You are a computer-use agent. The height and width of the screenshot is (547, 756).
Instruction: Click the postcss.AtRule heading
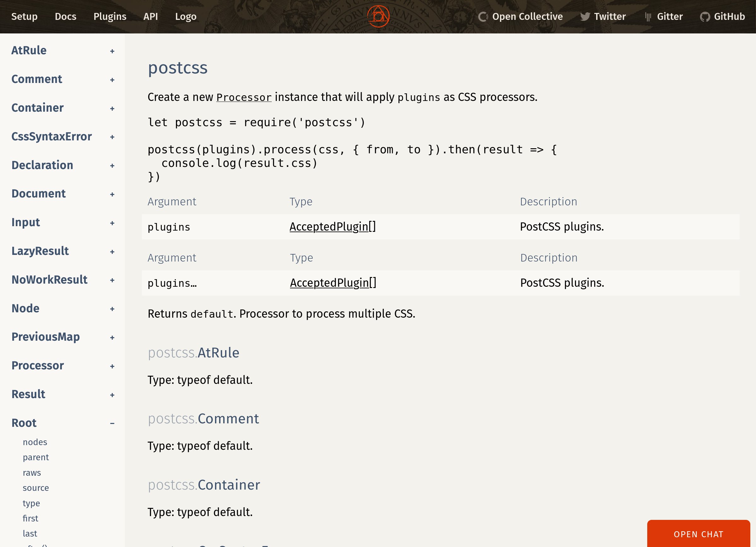coord(194,353)
